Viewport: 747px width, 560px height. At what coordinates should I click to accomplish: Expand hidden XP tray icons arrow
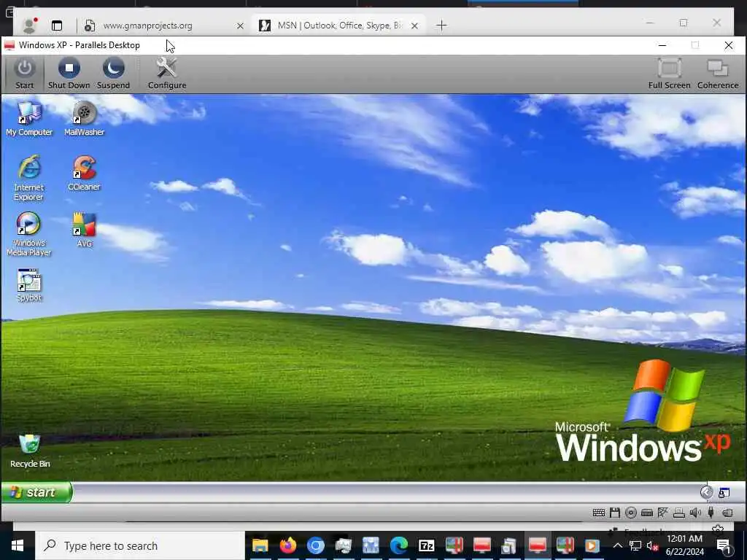706,492
